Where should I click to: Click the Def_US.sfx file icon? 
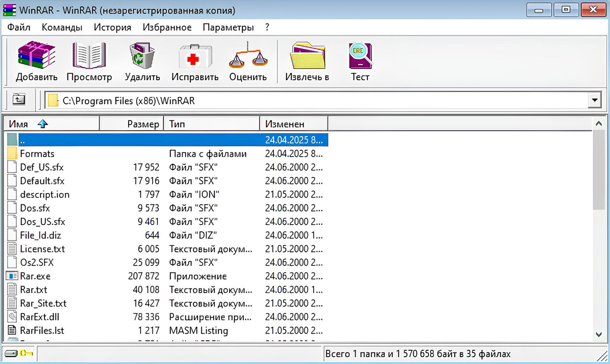pos(12,167)
